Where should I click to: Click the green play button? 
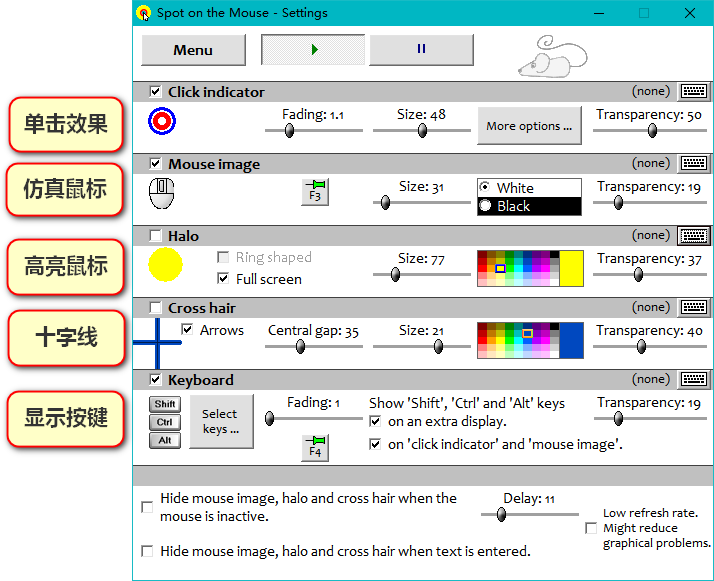tap(313, 49)
